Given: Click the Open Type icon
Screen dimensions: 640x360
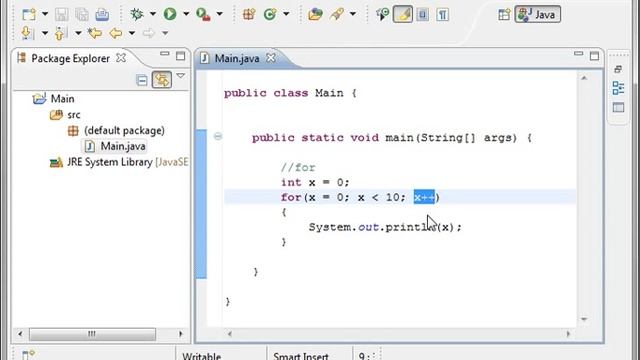Looking at the screenshot, I should coord(315,15).
